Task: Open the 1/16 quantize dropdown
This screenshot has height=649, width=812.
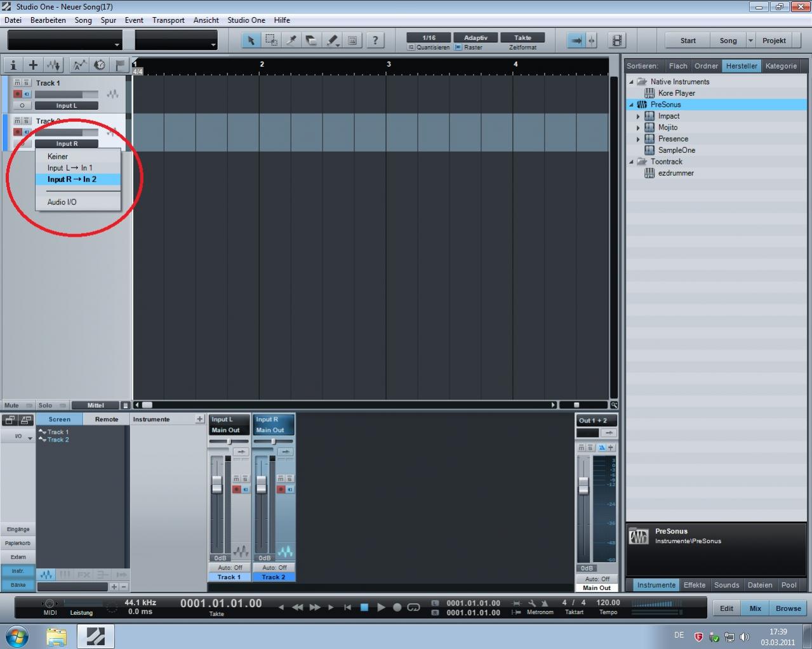Action: click(429, 37)
